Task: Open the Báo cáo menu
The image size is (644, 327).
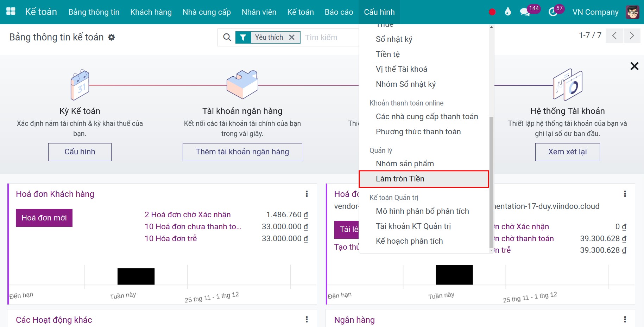Action: (x=339, y=12)
